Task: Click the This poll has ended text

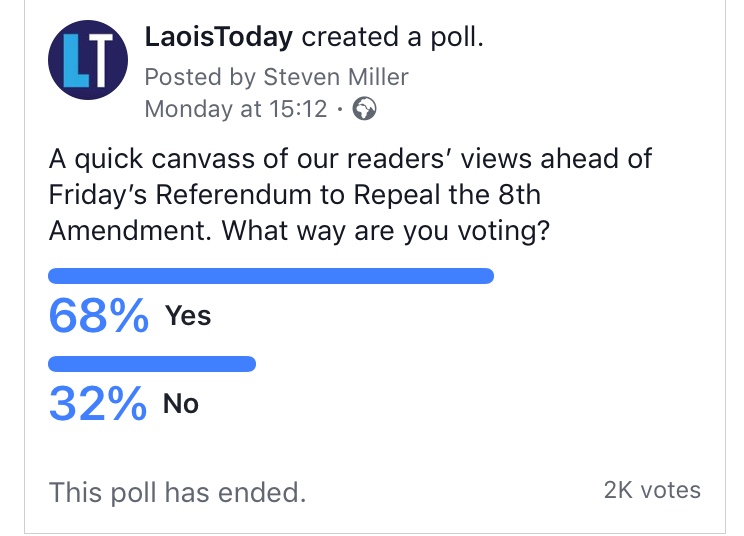Action: click(x=177, y=492)
